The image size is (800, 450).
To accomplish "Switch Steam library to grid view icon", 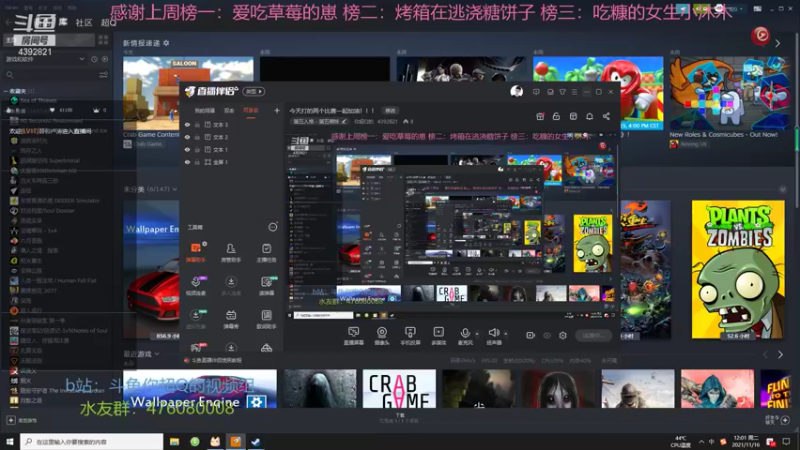I will click(103, 40).
